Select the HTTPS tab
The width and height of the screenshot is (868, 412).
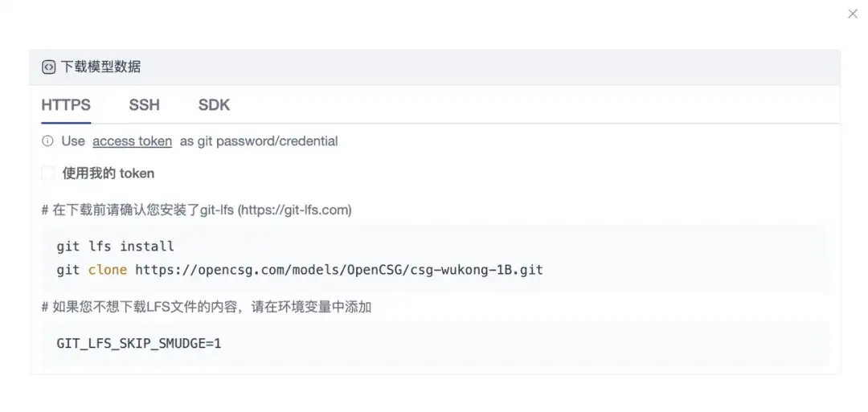tap(66, 105)
